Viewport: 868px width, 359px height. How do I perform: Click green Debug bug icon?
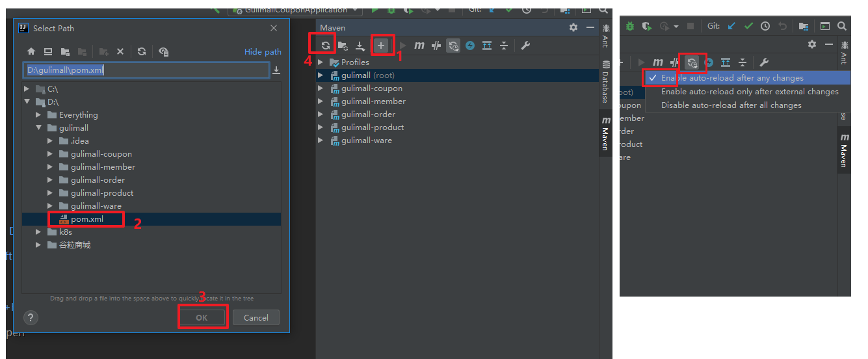click(630, 26)
